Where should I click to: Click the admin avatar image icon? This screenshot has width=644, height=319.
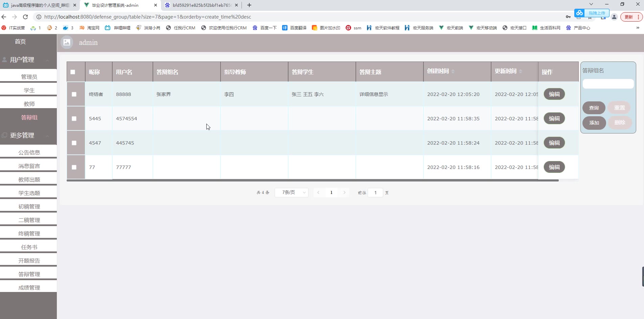coord(67,42)
